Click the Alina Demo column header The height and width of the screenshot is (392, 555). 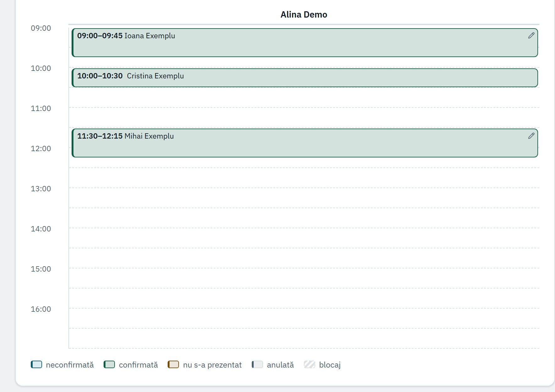(x=304, y=14)
